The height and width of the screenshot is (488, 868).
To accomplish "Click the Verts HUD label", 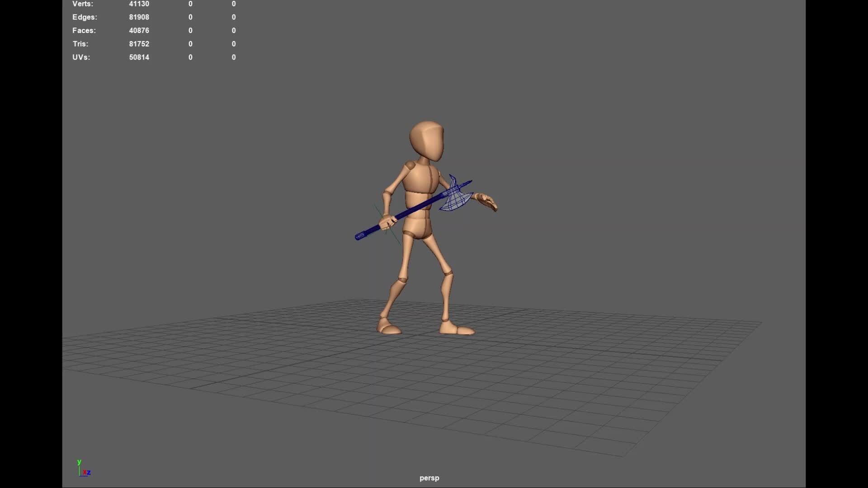I will (x=83, y=4).
